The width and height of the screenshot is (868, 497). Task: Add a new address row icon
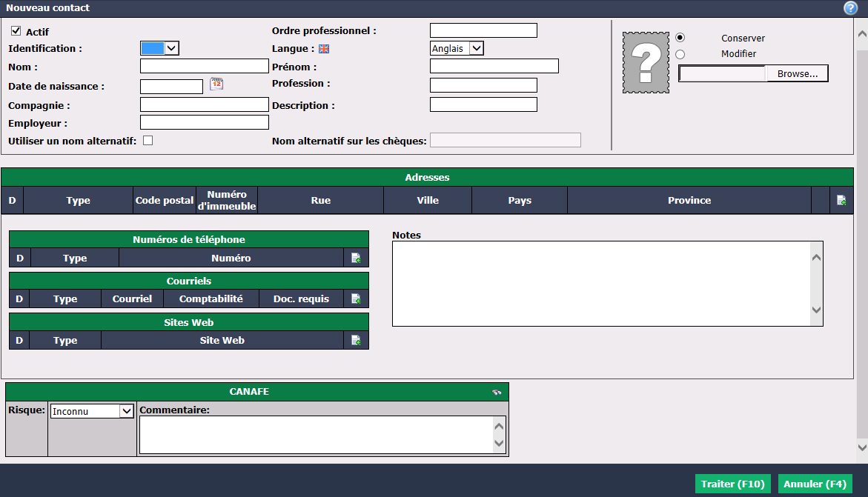[841, 200]
